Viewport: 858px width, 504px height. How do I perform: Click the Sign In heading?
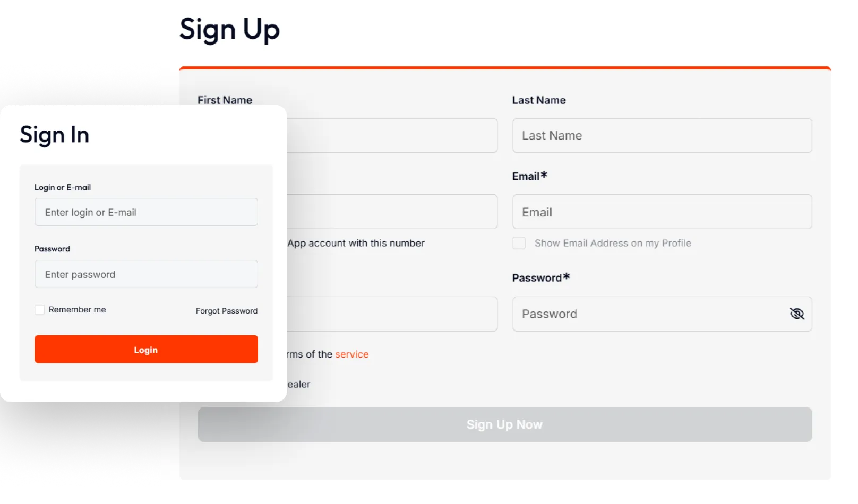click(54, 135)
